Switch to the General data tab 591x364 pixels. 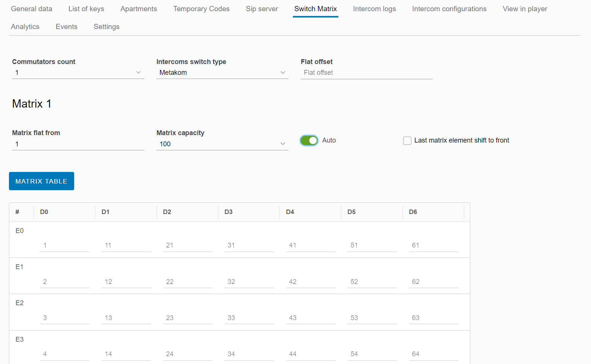coord(32,9)
